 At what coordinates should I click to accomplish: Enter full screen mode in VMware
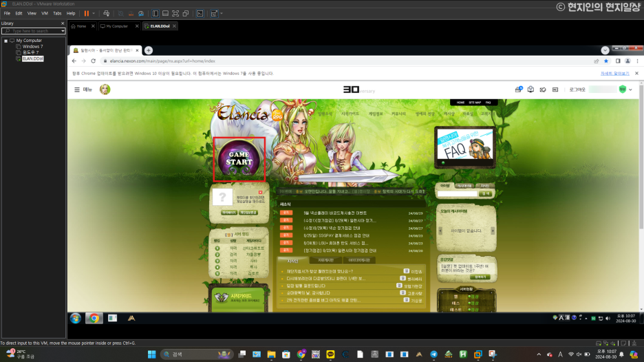pyautogui.click(x=175, y=14)
